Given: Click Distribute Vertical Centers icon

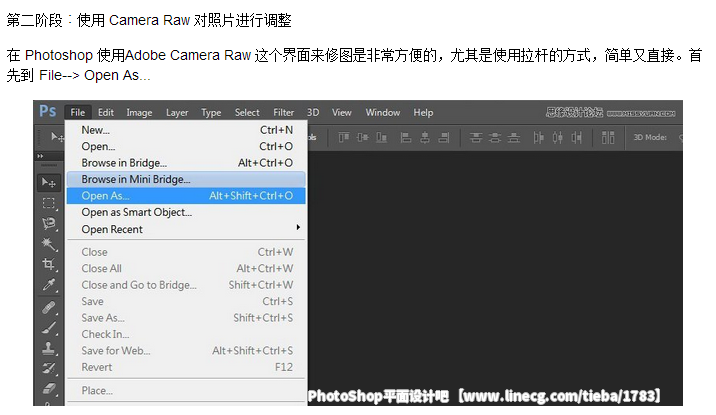Looking at the screenshot, I should [x=495, y=137].
